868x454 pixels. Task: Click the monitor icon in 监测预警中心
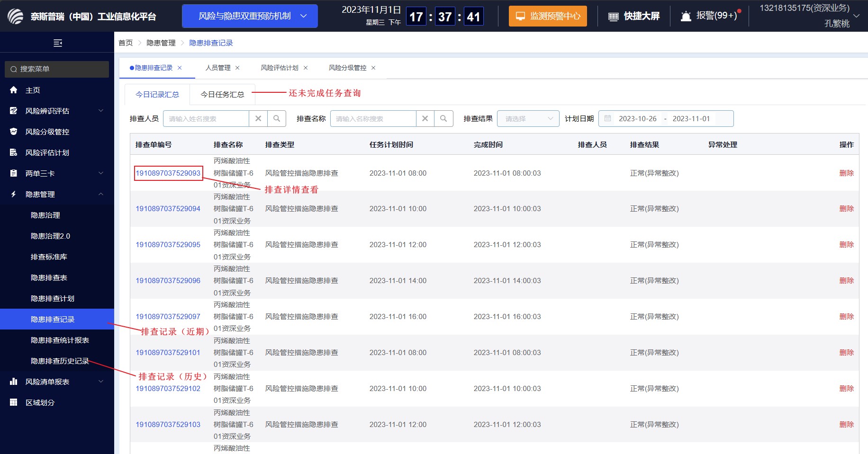coord(520,16)
